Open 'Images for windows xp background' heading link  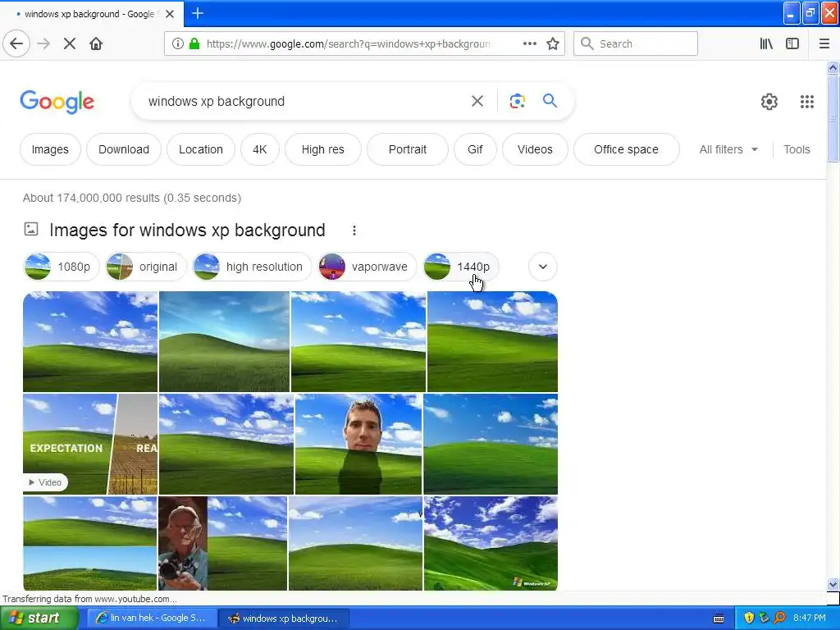point(187,231)
